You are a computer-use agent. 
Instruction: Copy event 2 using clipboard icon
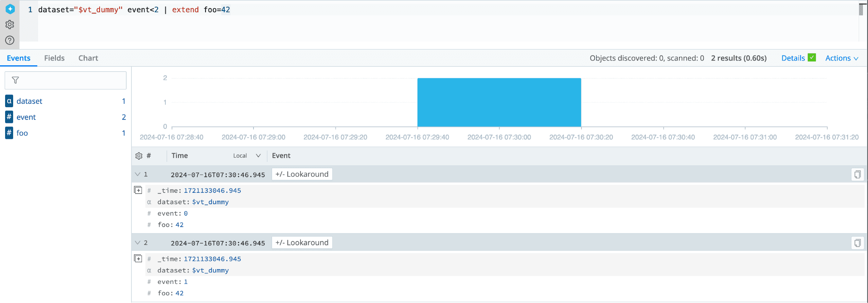[857, 243]
